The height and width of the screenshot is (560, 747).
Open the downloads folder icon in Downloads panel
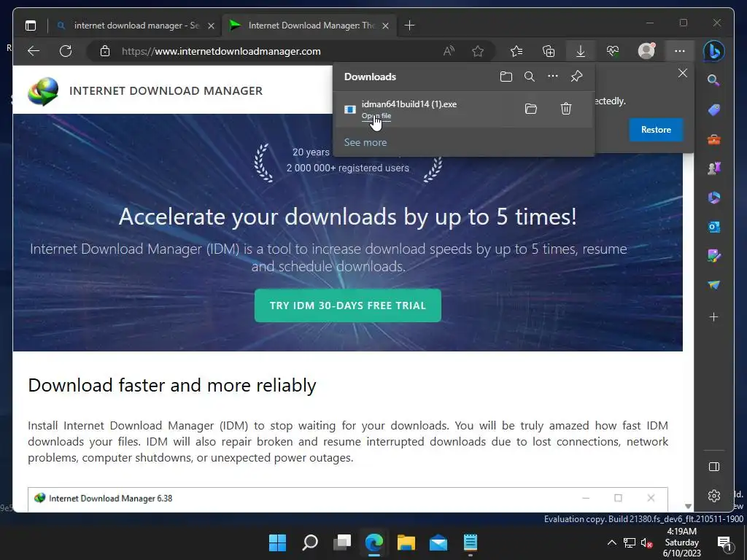pos(506,77)
